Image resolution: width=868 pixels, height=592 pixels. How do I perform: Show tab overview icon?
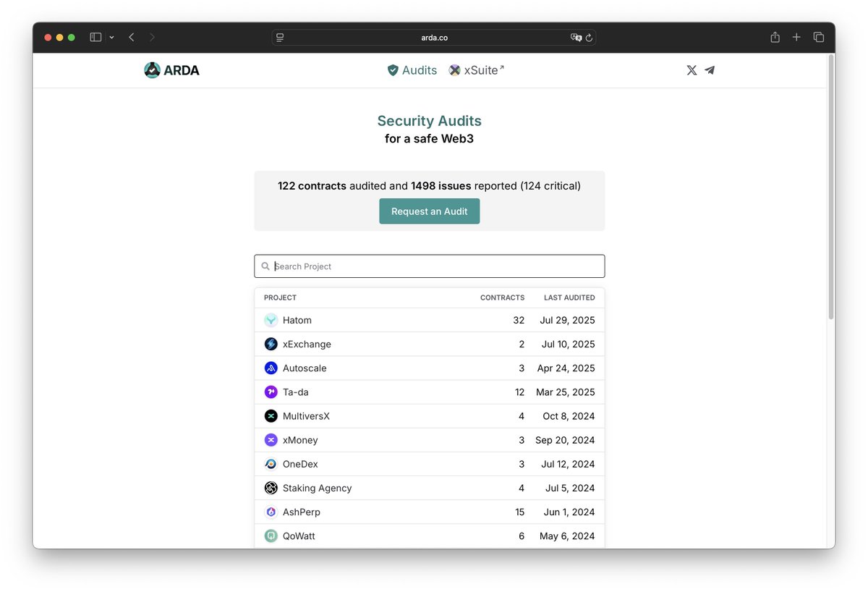[819, 37]
